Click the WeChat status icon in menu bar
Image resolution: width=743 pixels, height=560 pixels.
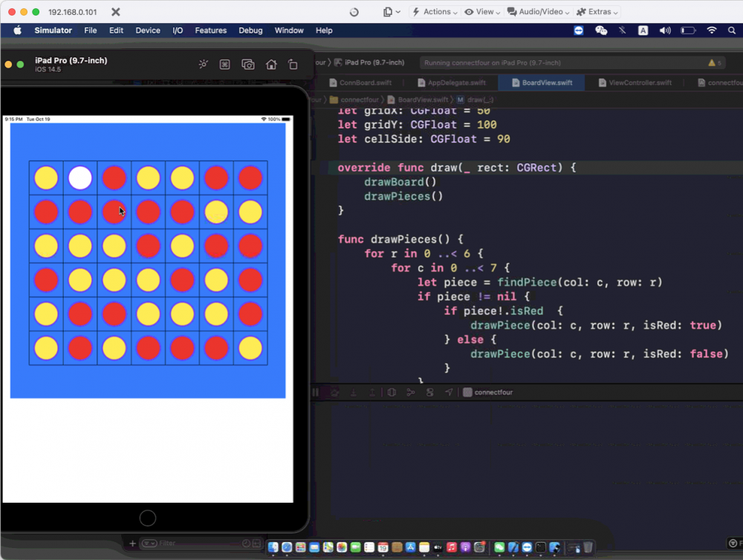[601, 30]
